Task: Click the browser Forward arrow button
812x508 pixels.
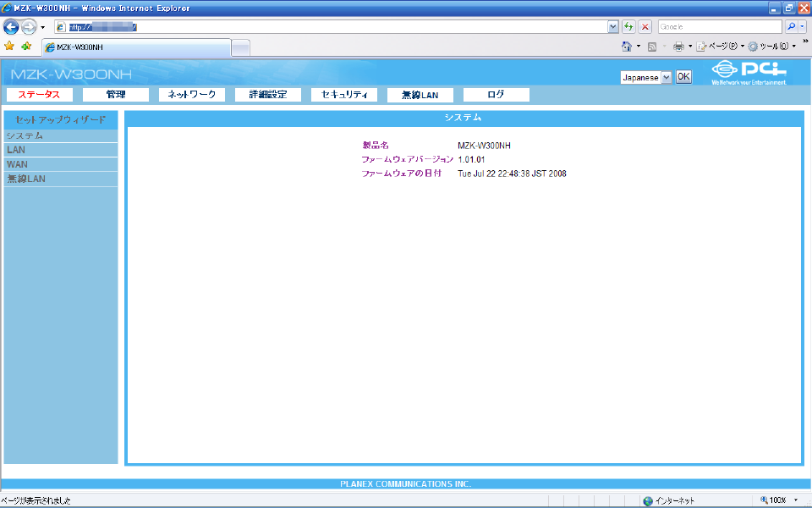Action: click(29, 26)
